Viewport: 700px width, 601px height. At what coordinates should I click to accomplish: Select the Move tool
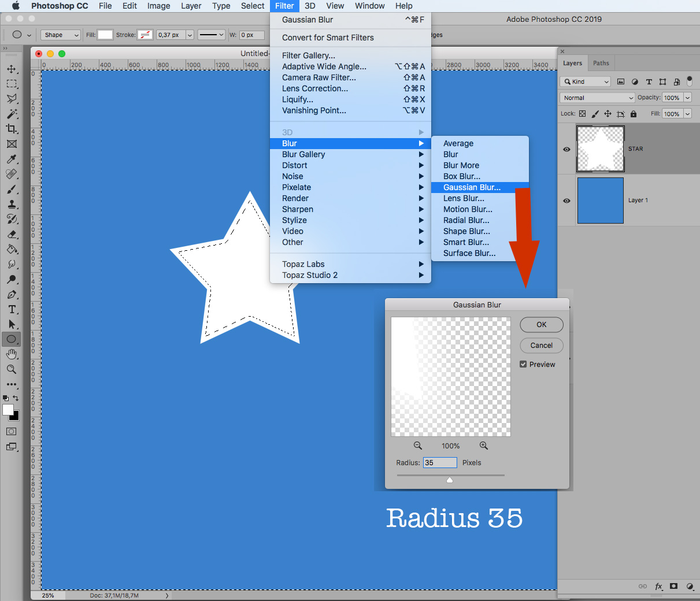[12, 69]
